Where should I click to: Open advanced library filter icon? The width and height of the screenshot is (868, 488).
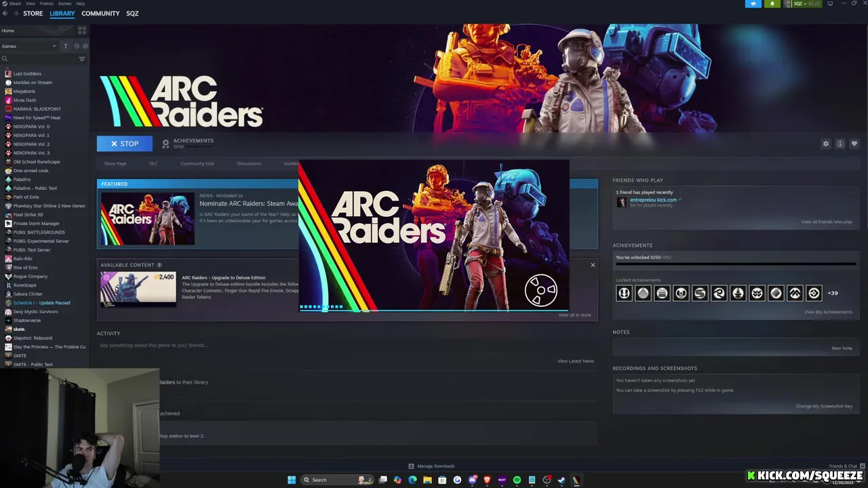tap(82, 59)
